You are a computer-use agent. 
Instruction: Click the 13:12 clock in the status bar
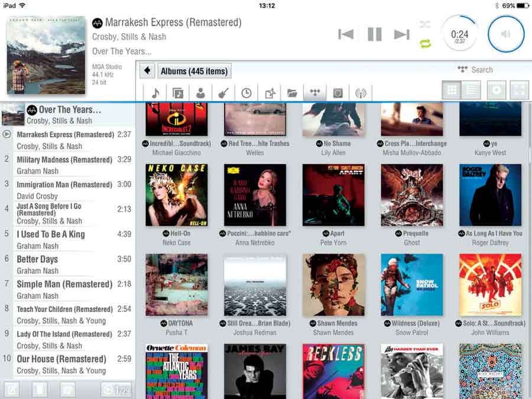point(267,5)
